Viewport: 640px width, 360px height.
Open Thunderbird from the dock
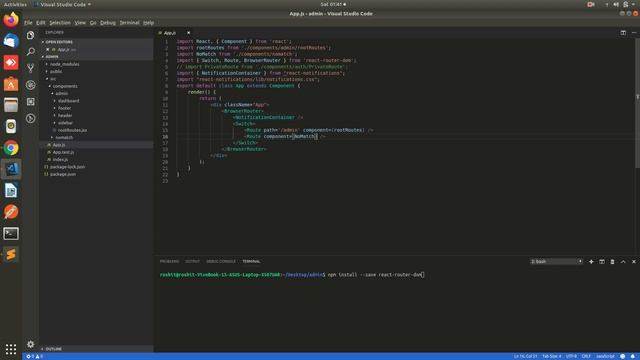pyautogui.click(x=11, y=41)
